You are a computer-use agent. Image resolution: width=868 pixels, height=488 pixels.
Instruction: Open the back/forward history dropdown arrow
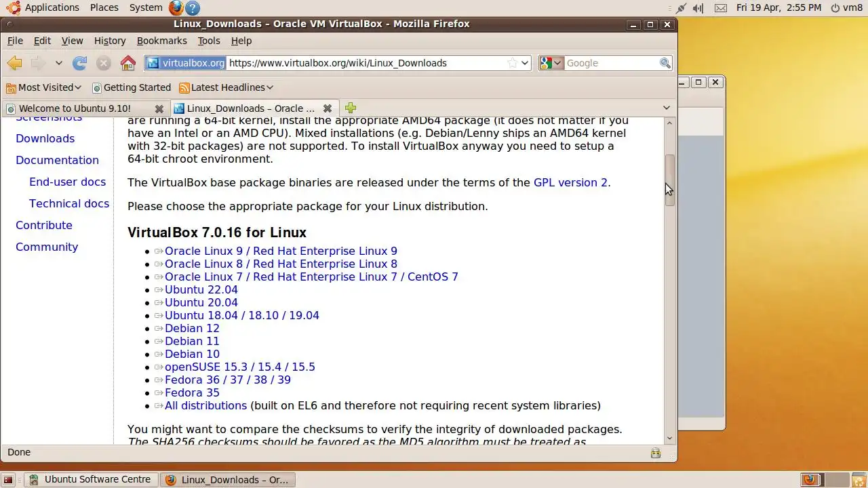coord(59,63)
